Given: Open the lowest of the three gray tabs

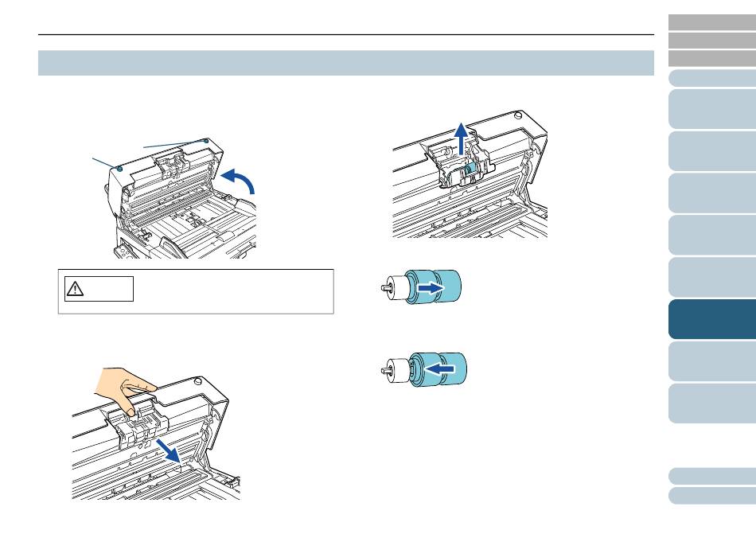Looking at the screenshot, I should coord(712,58).
